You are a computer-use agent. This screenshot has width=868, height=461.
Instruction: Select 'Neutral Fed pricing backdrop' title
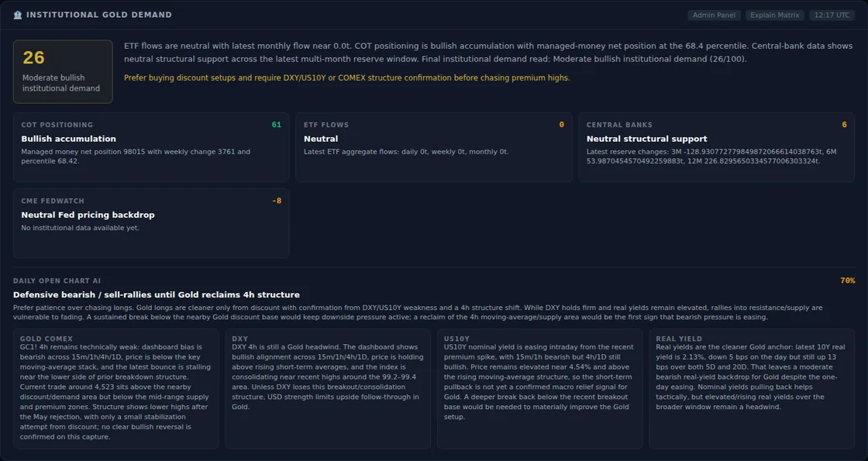(x=88, y=215)
